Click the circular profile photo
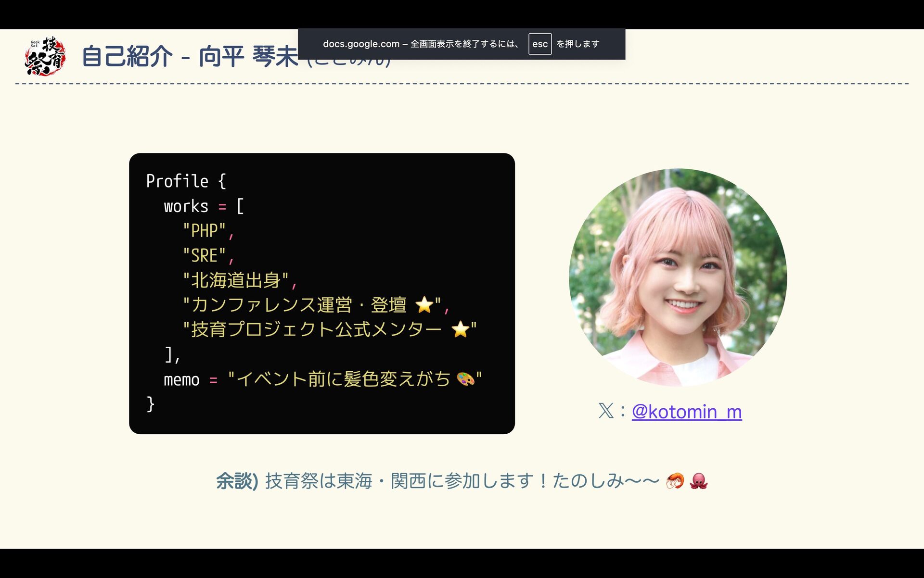This screenshot has width=924, height=578. (x=678, y=277)
